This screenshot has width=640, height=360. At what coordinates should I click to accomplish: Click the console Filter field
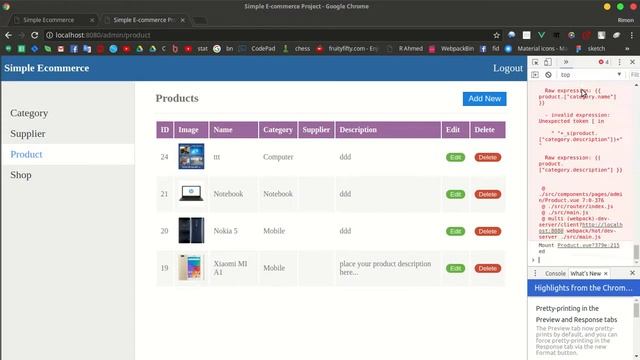tap(635, 75)
